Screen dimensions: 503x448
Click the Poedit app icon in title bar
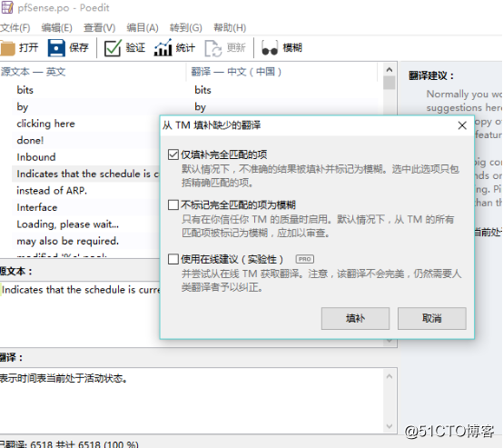click(x=7, y=7)
